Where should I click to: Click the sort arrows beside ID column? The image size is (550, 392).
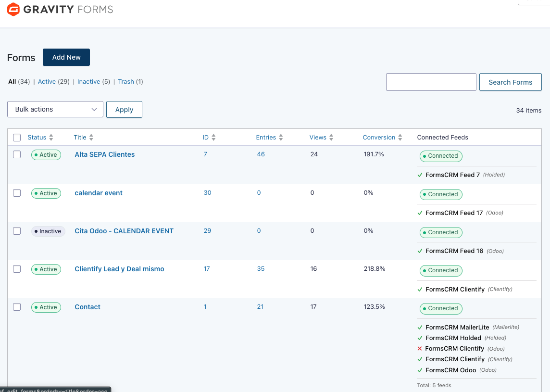[x=213, y=138]
